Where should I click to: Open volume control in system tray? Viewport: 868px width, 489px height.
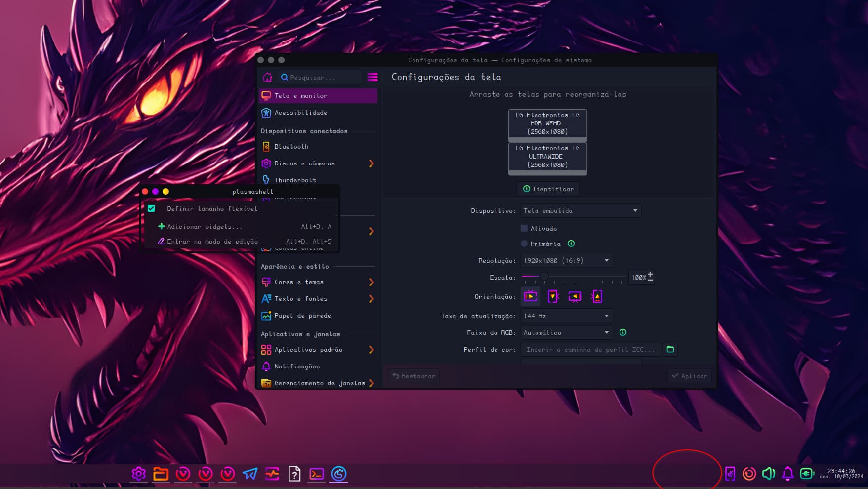click(769, 474)
